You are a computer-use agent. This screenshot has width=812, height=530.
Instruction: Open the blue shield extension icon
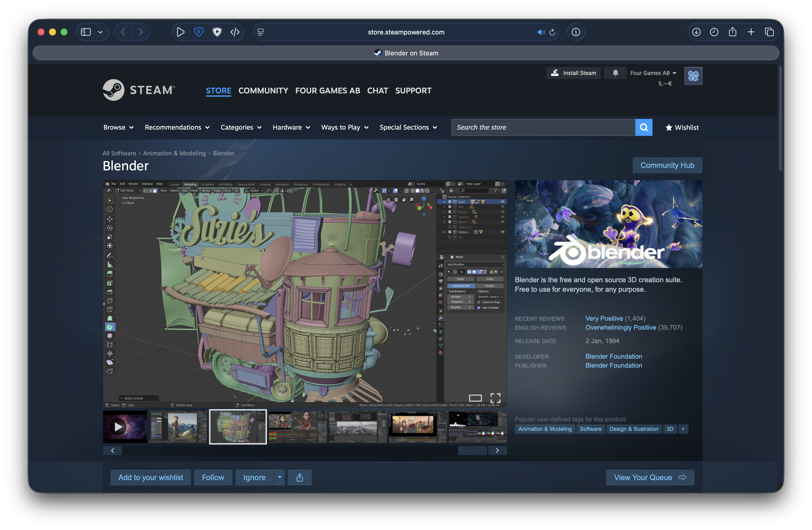pos(198,32)
